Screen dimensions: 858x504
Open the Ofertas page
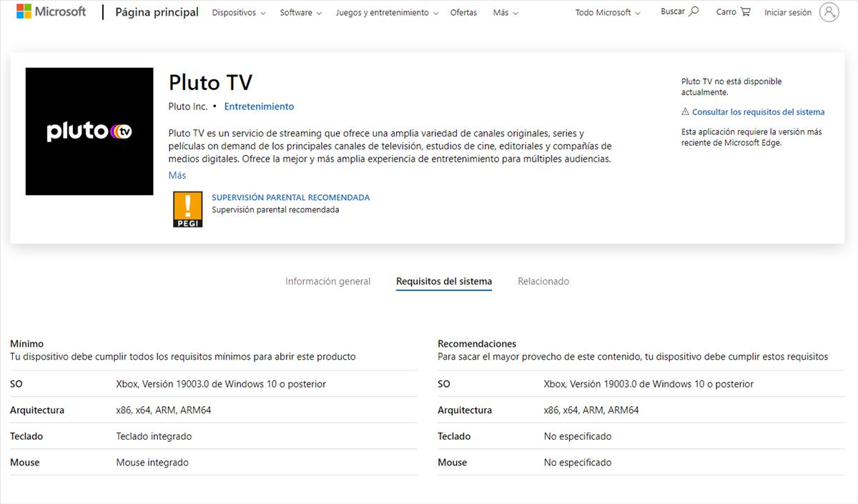(x=463, y=13)
